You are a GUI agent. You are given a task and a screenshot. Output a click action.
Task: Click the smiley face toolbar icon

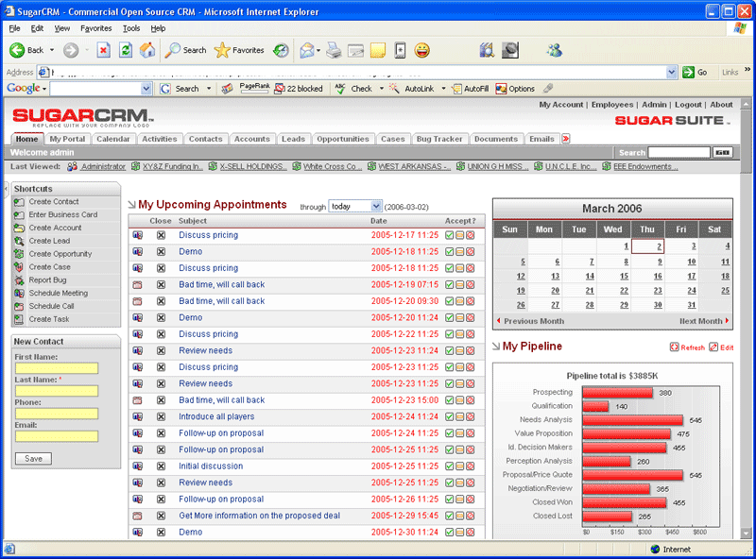point(421,50)
